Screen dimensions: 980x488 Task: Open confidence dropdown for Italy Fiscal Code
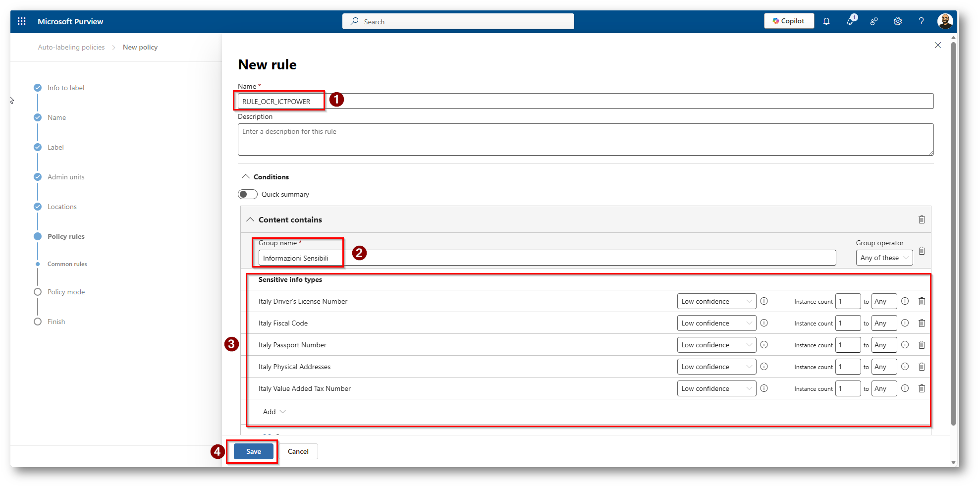point(716,323)
